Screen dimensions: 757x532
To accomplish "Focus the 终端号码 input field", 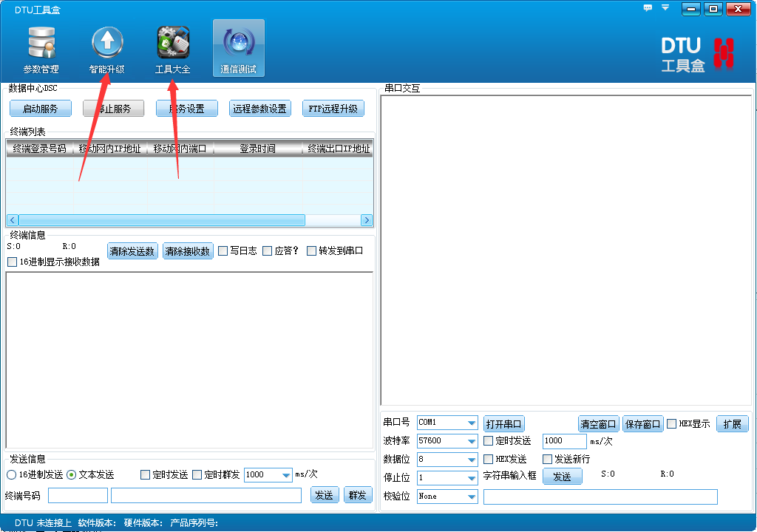I will click(78, 495).
